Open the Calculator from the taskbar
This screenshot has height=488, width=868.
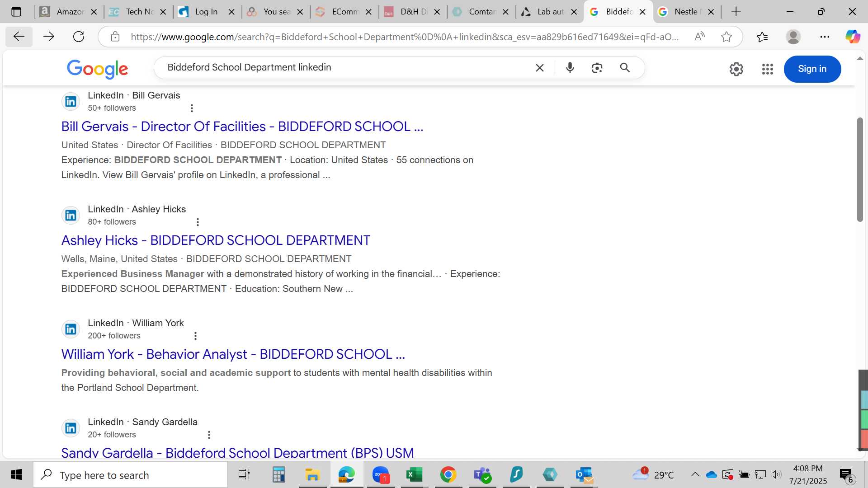[x=278, y=474]
